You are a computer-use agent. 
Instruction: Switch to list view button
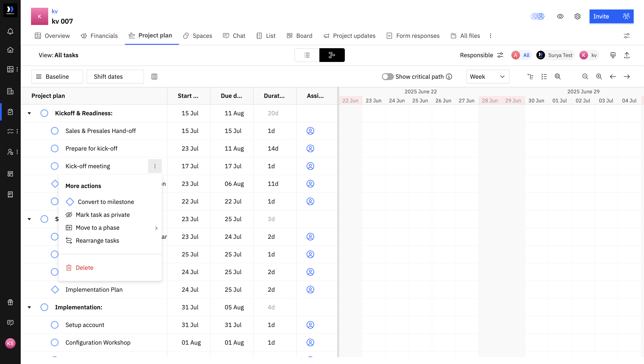(307, 55)
